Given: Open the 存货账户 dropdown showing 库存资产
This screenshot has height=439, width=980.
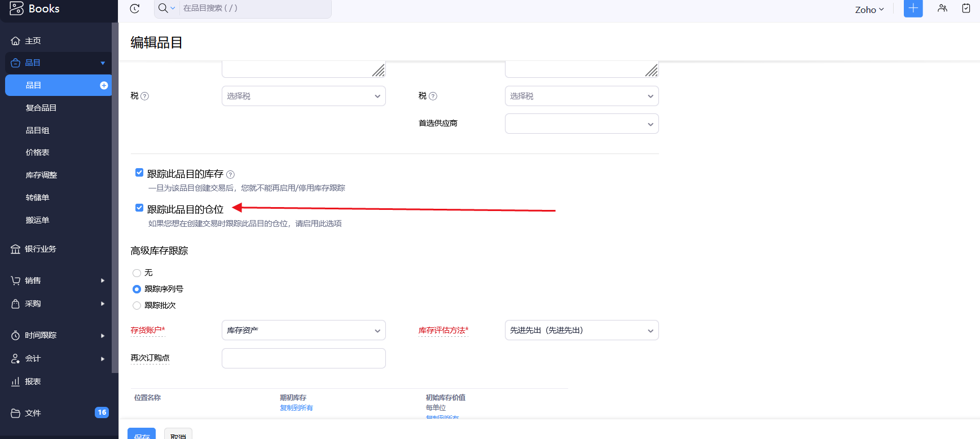Looking at the screenshot, I should pyautogui.click(x=304, y=330).
